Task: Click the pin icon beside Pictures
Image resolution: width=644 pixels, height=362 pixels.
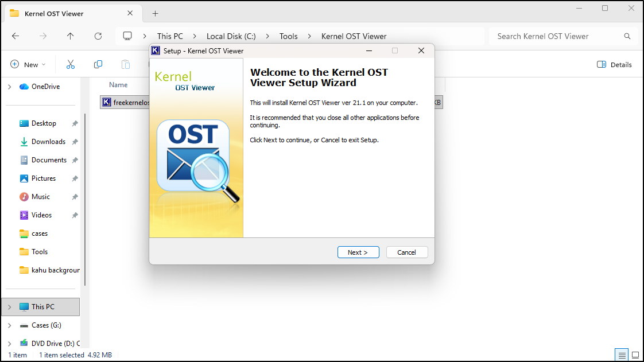Action: (x=75, y=178)
